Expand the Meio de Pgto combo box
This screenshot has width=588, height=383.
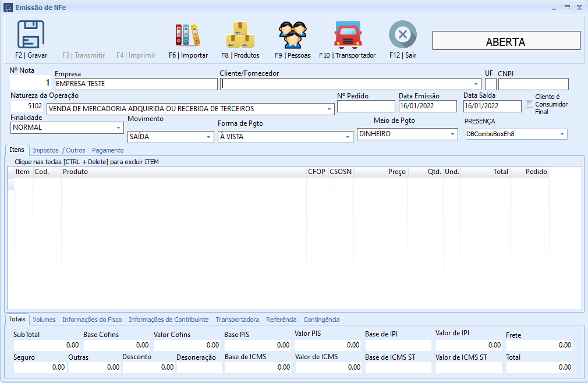click(452, 134)
